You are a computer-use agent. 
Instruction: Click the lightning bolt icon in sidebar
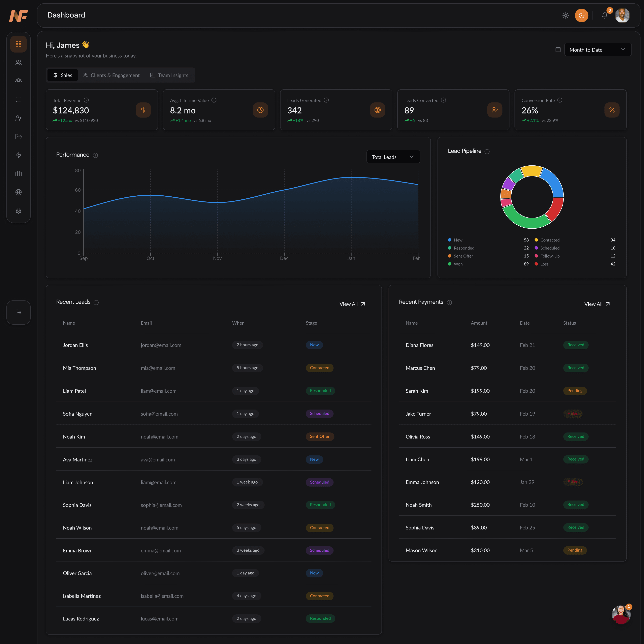tap(18, 155)
